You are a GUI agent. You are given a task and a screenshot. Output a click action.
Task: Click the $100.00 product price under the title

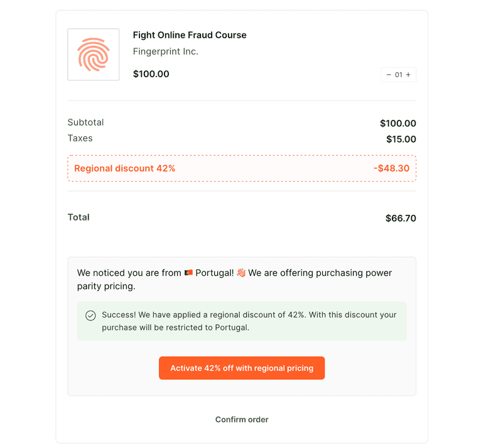151,74
